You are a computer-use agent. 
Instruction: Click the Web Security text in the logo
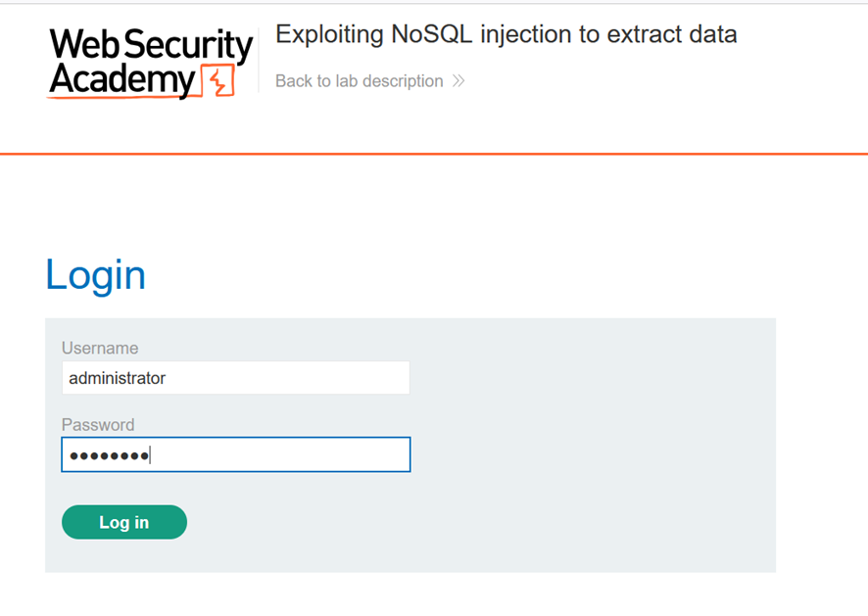click(x=151, y=44)
